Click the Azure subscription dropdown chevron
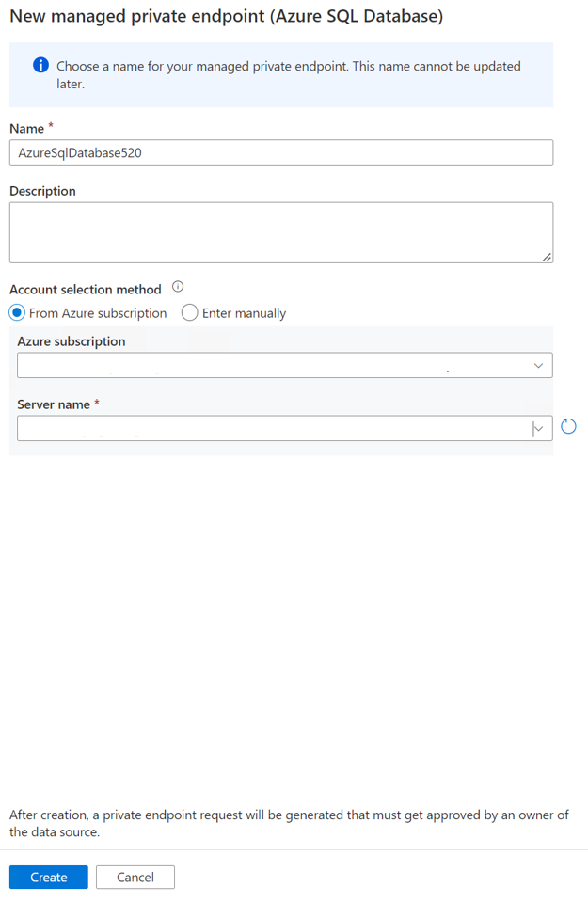The image size is (588, 902). [x=538, y=365]
